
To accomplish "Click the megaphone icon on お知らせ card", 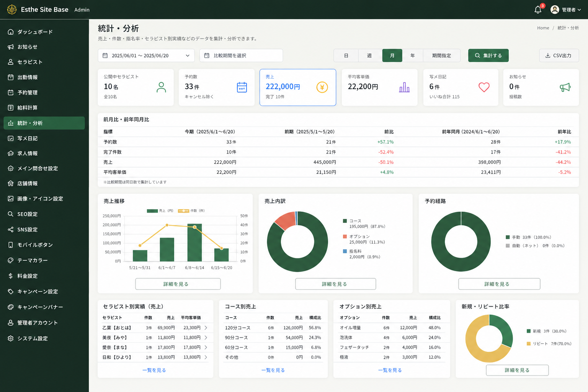I will point(565,87).
